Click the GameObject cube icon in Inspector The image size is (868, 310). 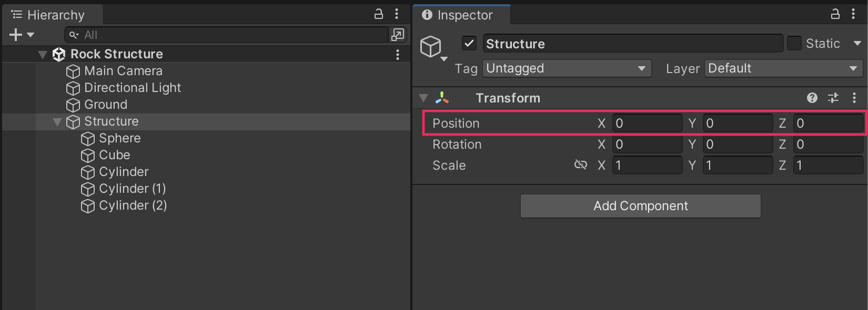click(431, 47)
